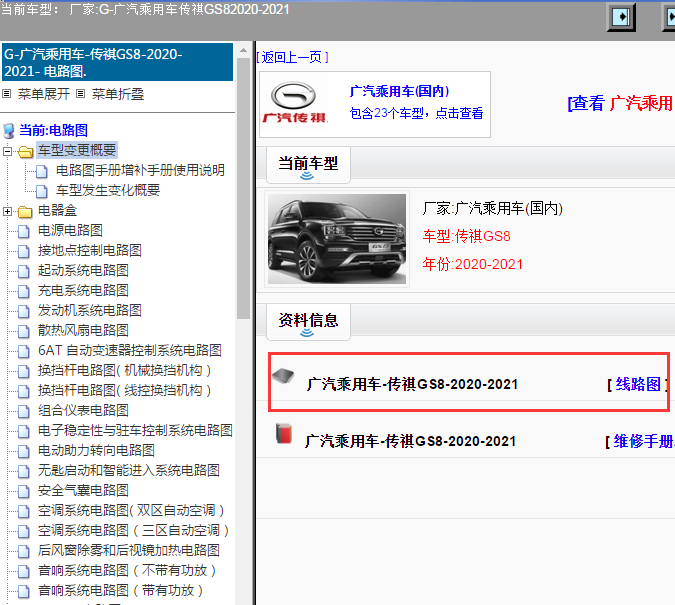
Task: Click 菜单展开 to expand all menus
Action: pos(43,94)
